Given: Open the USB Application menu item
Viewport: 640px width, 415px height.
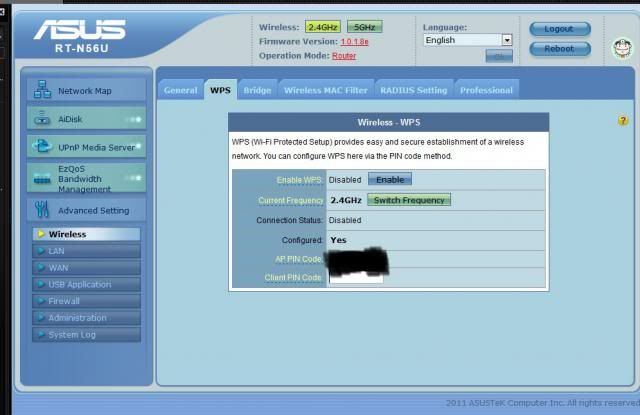Looking at the screenshot, I should click(x=87, y=284).
